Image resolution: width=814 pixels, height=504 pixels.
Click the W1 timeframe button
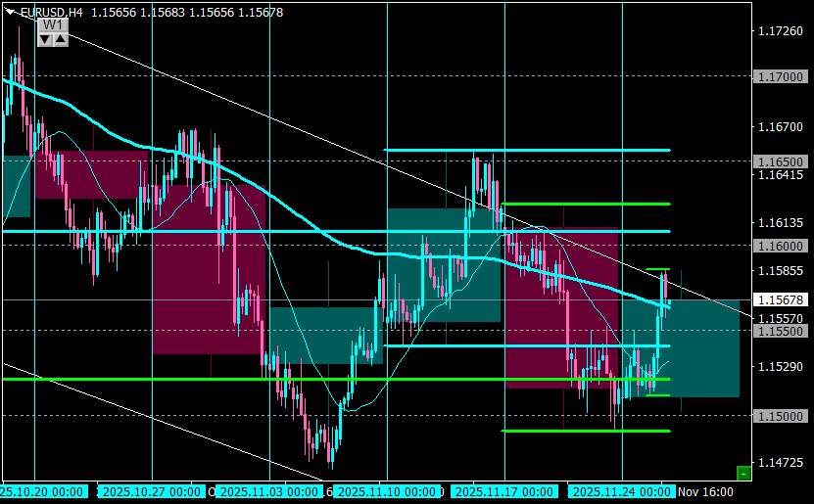pos(53,25)
